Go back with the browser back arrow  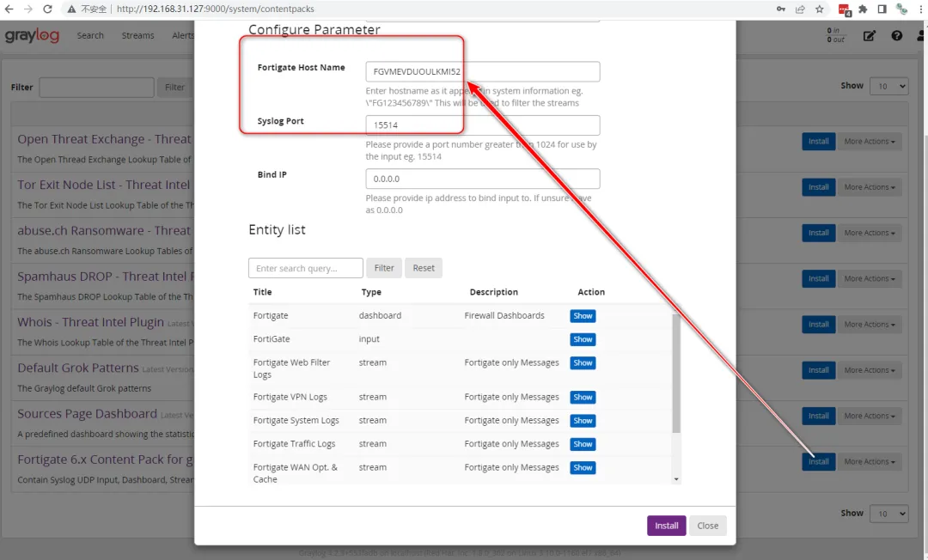coord(9,9)
